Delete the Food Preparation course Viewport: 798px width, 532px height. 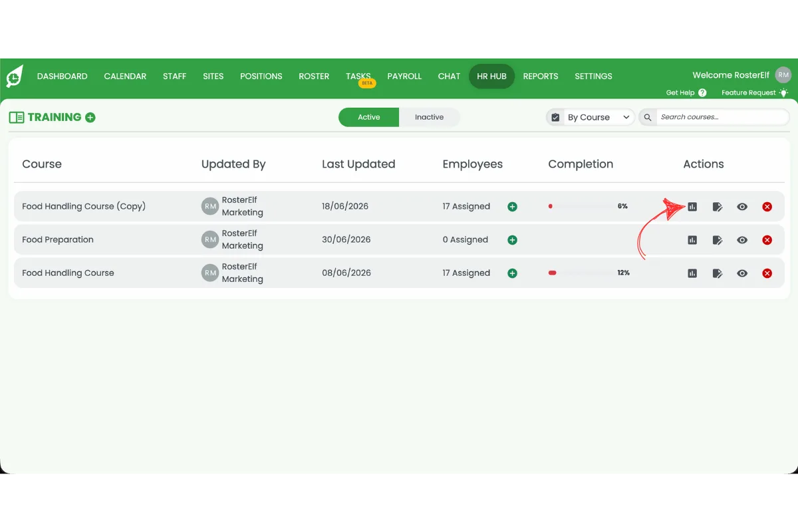click(x=767, y=240)
